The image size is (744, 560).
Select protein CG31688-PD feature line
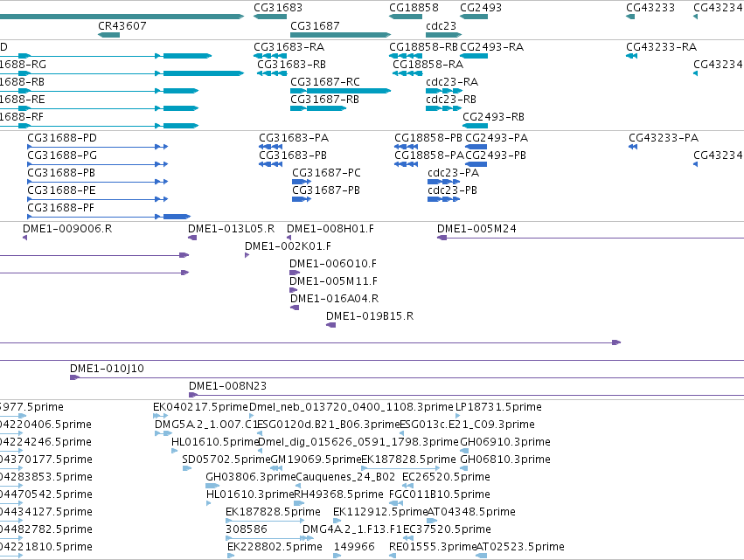(98, 147)
